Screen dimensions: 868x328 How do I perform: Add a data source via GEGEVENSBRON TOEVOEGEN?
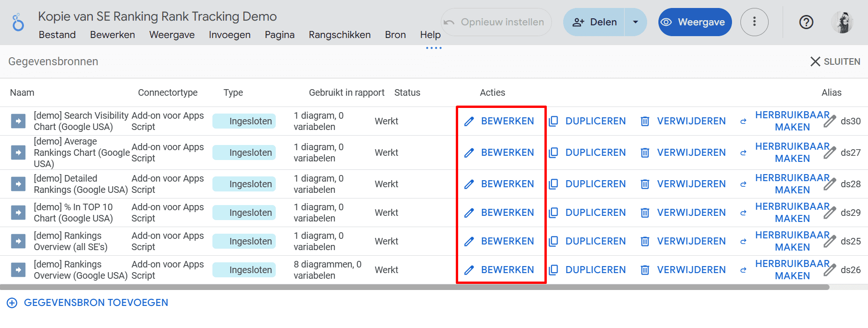pyautogui.click(x=88, y=303)
